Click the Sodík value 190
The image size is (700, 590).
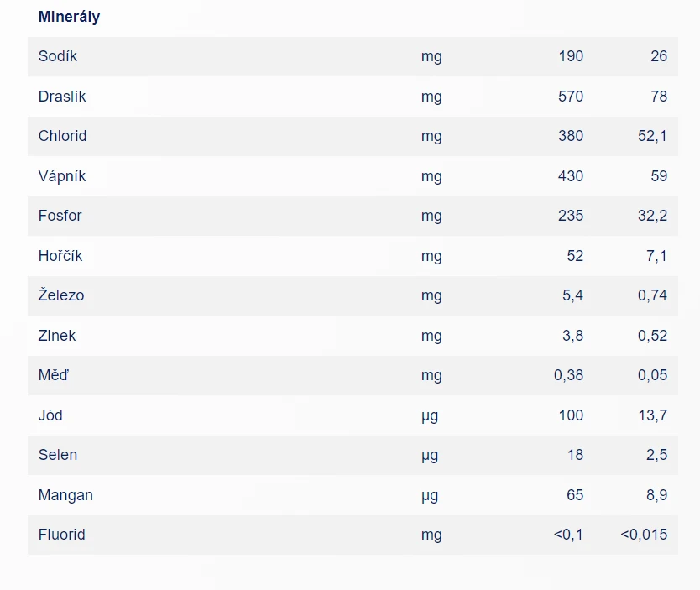(570, 56)
